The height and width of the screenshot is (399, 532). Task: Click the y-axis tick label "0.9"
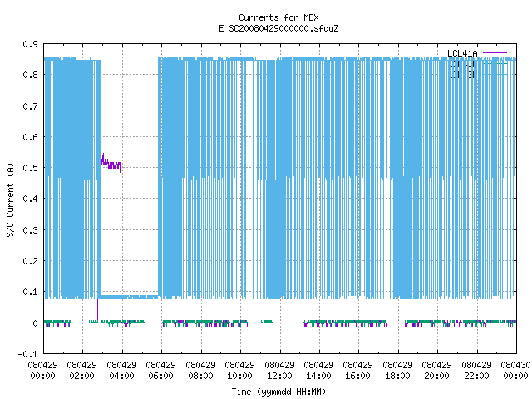coord(30,44)
